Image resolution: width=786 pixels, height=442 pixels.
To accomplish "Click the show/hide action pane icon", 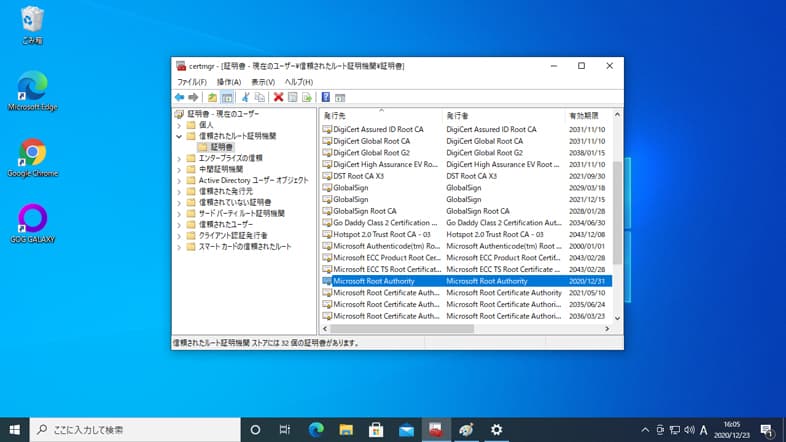I will (340, 97).
